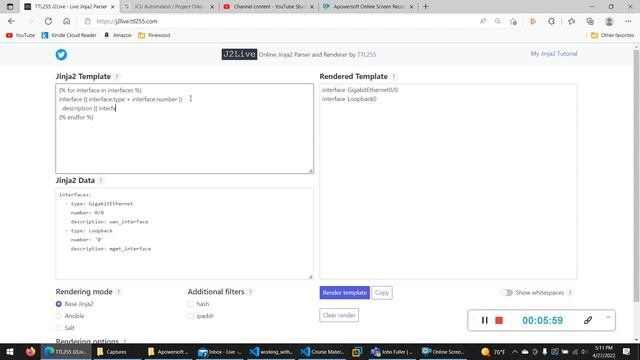
Task: Click the J2Live logo
Action: [239, 54]
